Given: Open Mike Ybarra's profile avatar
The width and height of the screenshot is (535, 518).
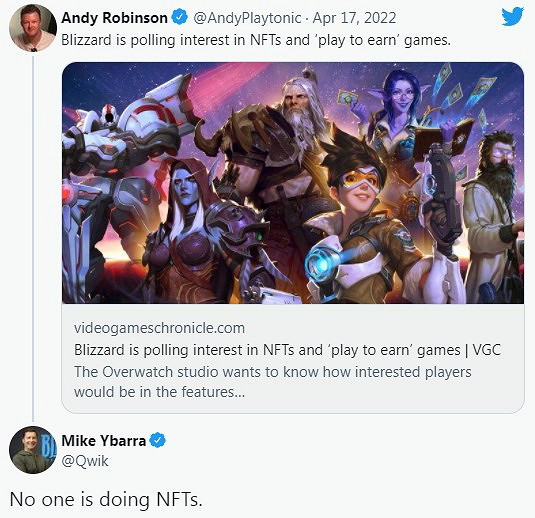Looking at the screenshot, I should pyautogui.click(x=33, y=450).
